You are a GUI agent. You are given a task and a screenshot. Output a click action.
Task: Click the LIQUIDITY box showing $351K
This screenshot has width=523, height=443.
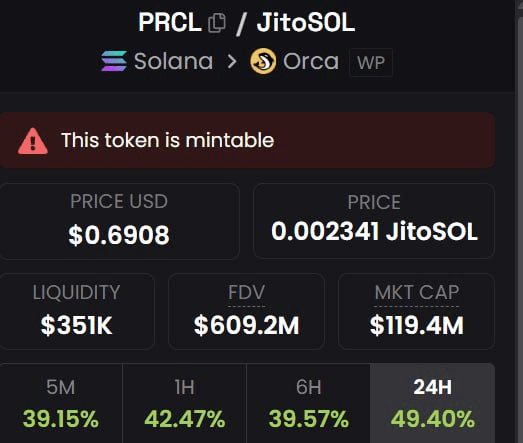click(x=76, y=311)
